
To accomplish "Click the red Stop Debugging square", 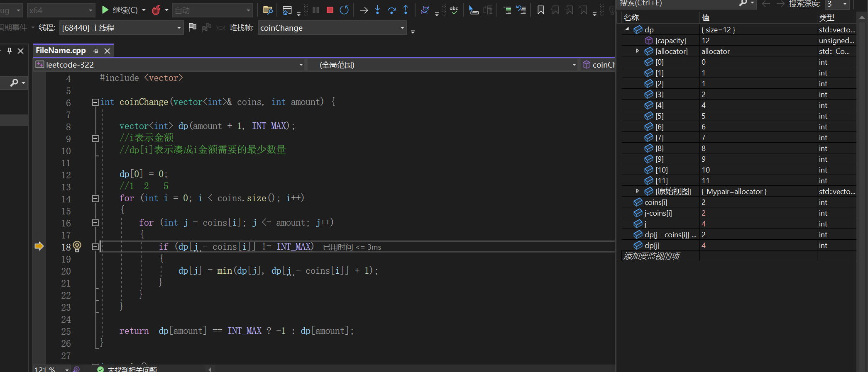I will point(330,10).
